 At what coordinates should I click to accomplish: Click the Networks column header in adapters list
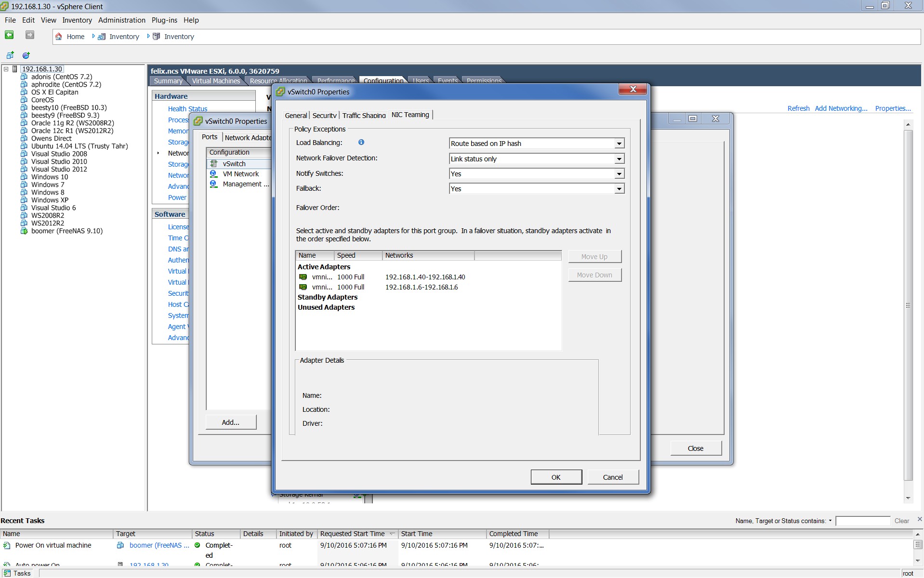pyautogui.click(x=428, y=255)
